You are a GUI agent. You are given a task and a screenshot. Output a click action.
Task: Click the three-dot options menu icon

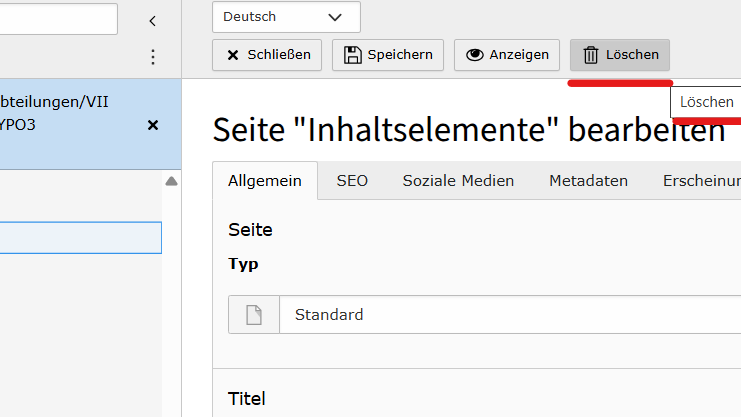pyautogui.click(x=153, y=57)
